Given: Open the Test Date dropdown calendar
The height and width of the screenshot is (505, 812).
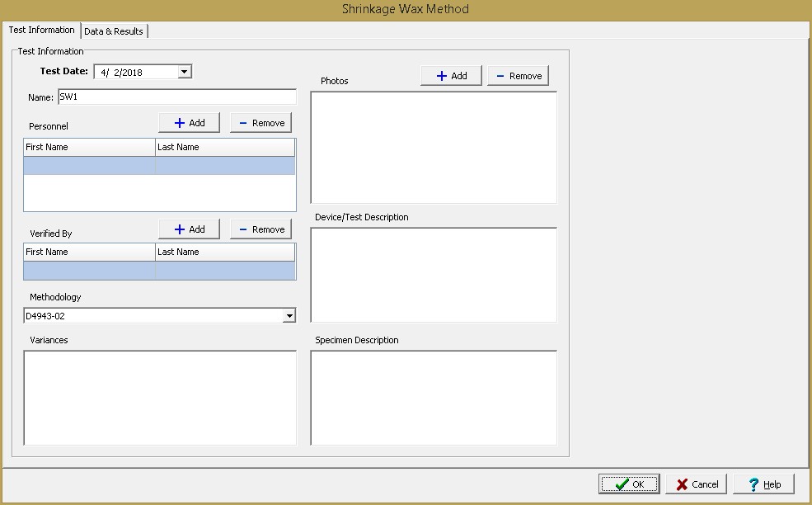Looking at the screenshot, I should (x=185, y=72).
